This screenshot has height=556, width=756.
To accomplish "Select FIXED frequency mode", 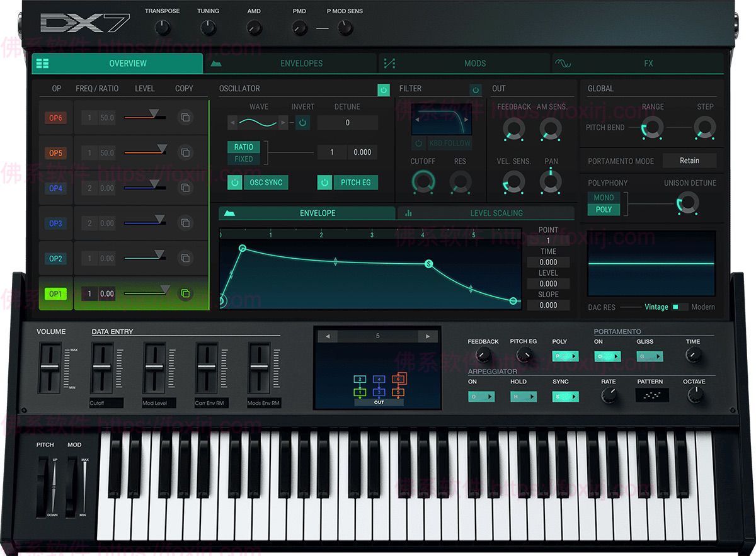I will coord(242,159).
